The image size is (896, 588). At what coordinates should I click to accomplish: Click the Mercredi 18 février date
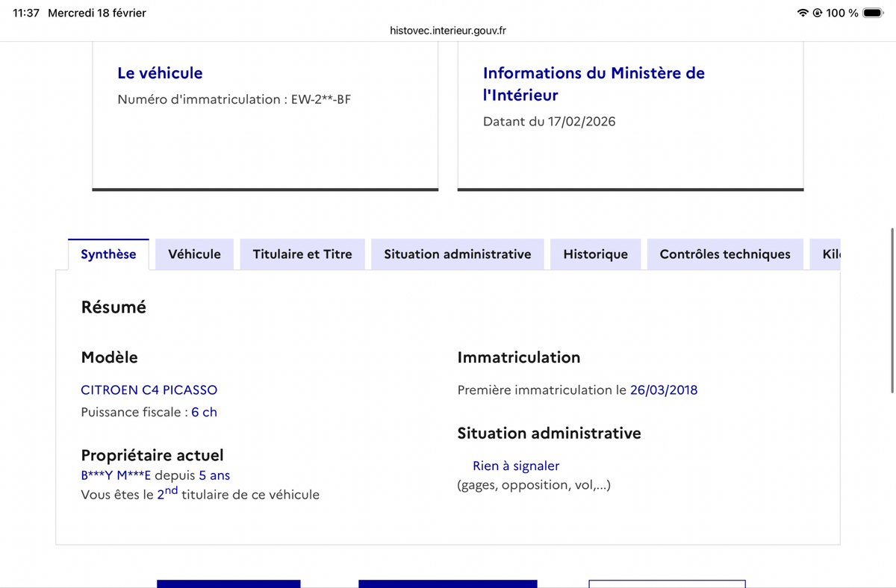tap(97, 13)
